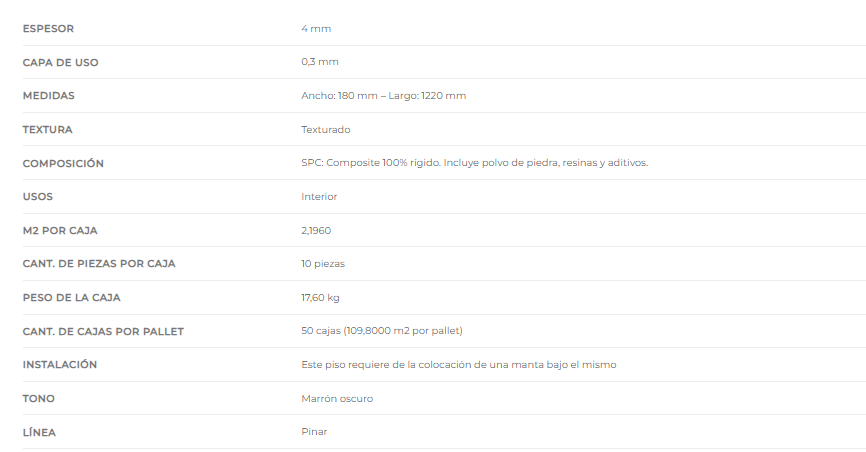This screenshot has height=452, width=866.
Task: Click the USOS label
Action: 38,197
